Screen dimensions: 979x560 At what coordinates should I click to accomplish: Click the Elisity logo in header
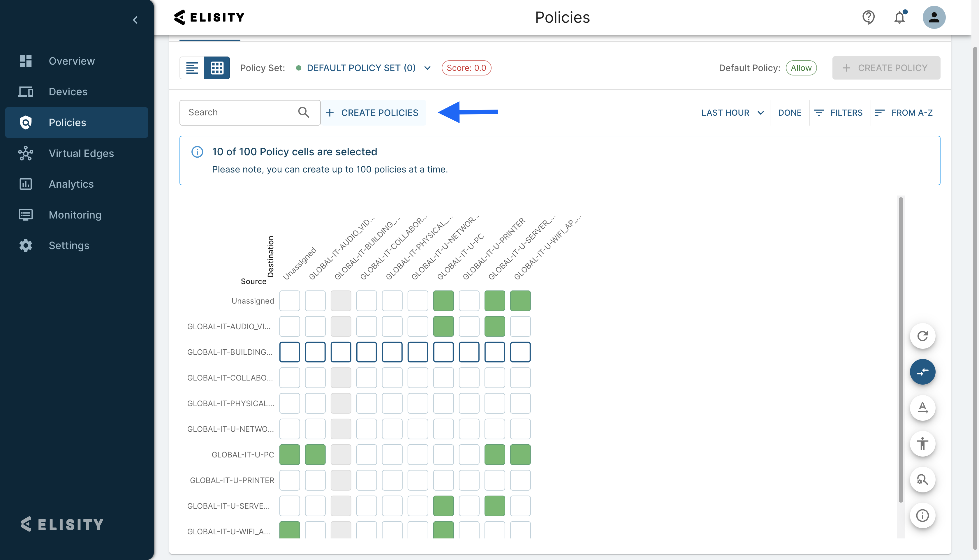coord(209,17)
